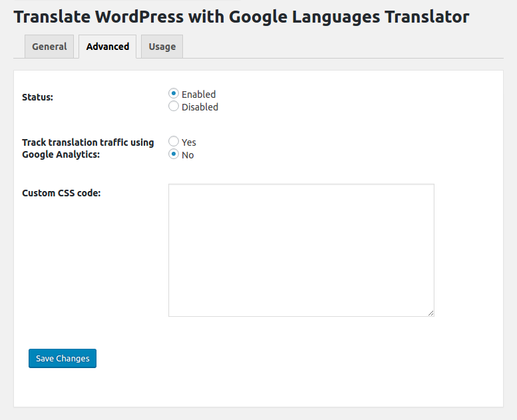Click the 'Custom CSS code:' label
Image resolution: width=517 pixels, height=420 pixels.
61,193
